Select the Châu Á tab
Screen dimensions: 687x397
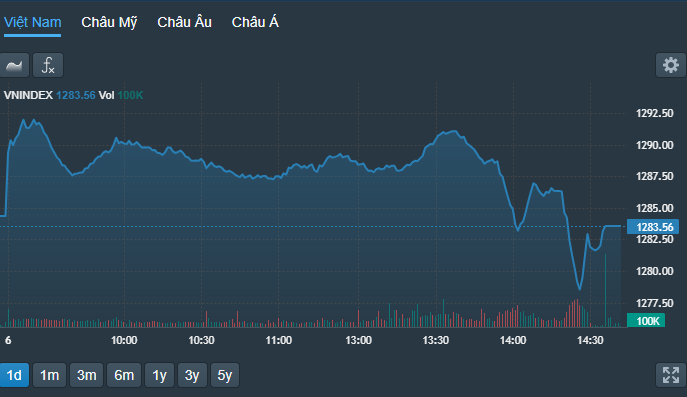[x=255, y=22]
